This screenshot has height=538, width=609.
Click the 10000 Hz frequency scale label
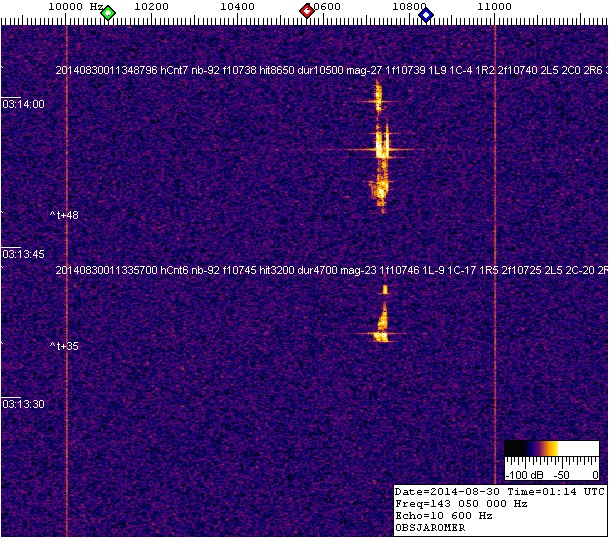click(x=75, y=7)
